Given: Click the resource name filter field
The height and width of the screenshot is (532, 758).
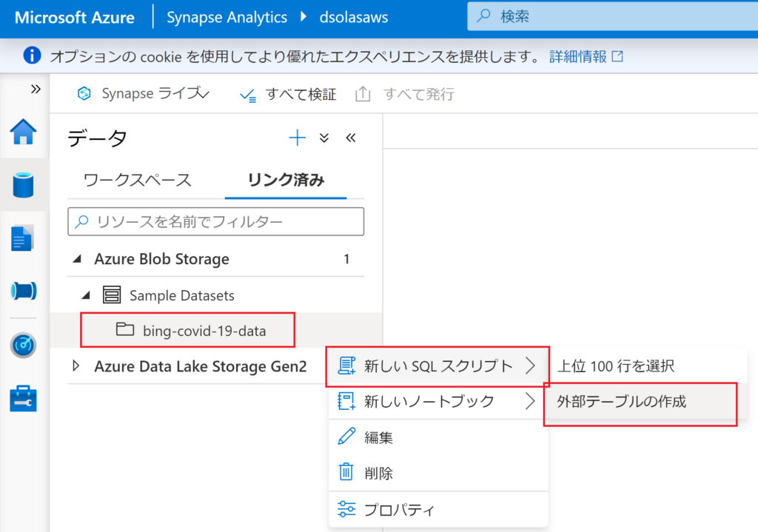Looking at the screenshot, I should [215, 221].
